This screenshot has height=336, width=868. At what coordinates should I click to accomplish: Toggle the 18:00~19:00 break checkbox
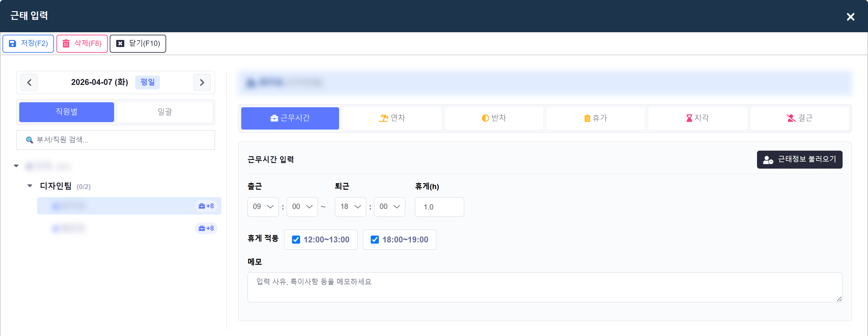[x=374, y=240]
